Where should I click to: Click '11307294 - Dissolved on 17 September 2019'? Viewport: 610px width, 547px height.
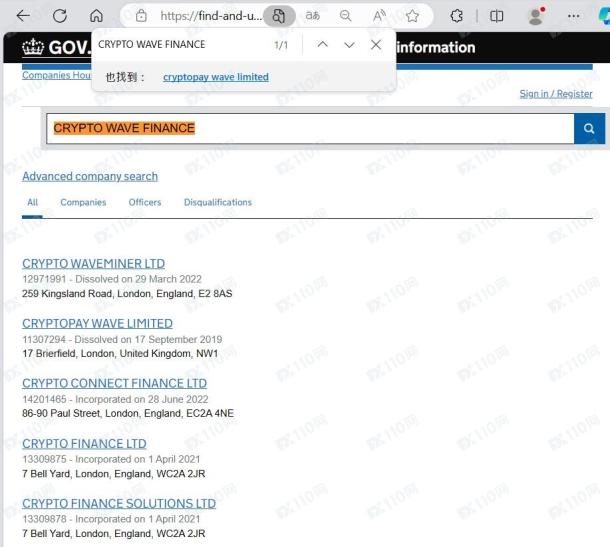pyautogui.click(x=122, y=339)
